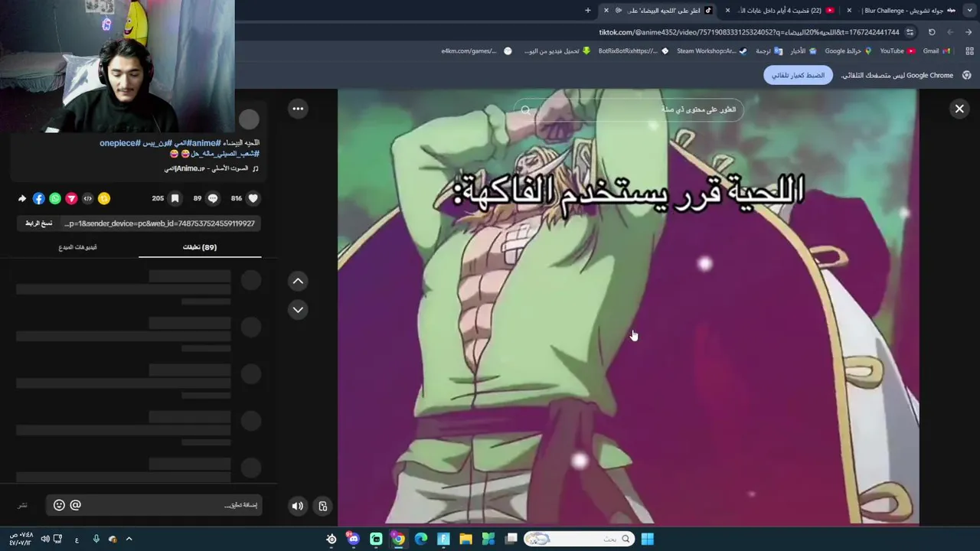
Task: Switch to the Comments (89) tab
Action: pos(200,247)
